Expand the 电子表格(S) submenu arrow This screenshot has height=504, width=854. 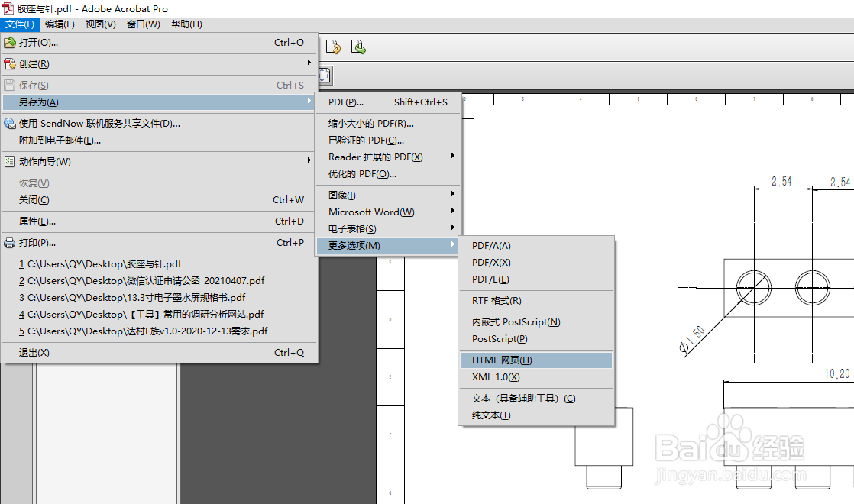(453, 228)
